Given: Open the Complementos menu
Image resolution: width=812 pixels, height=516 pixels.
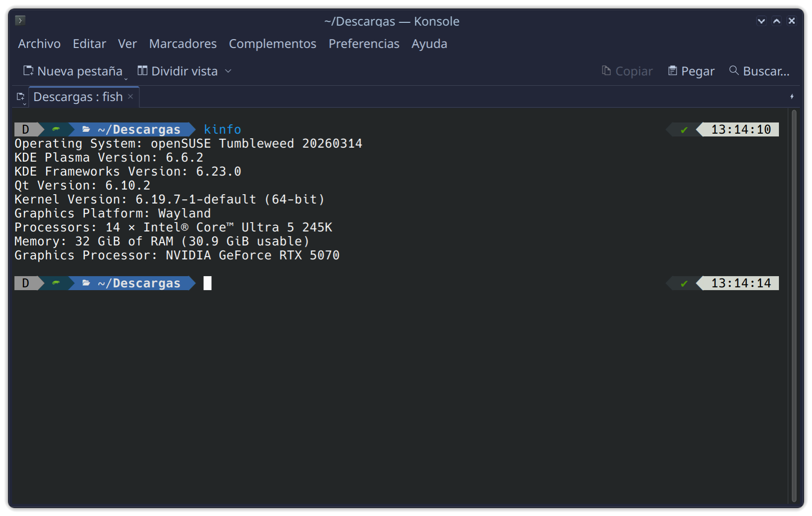Looking at the screenshot, I should (x=272, y=44).
